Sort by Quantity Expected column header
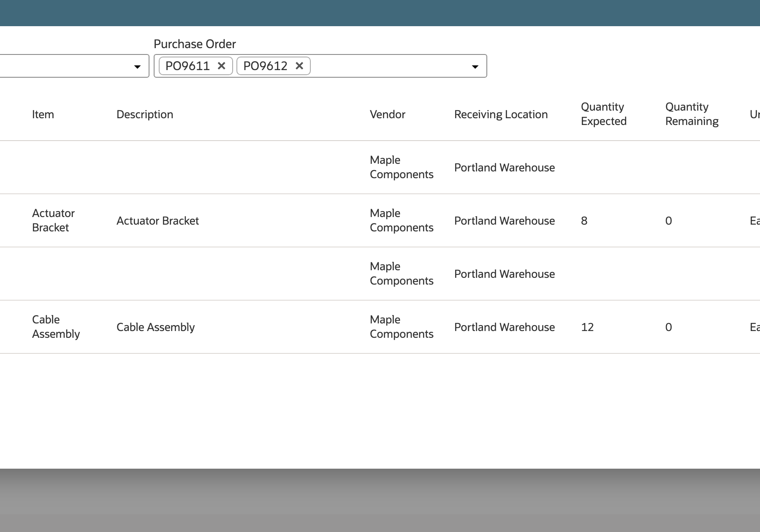 [604, 114]
